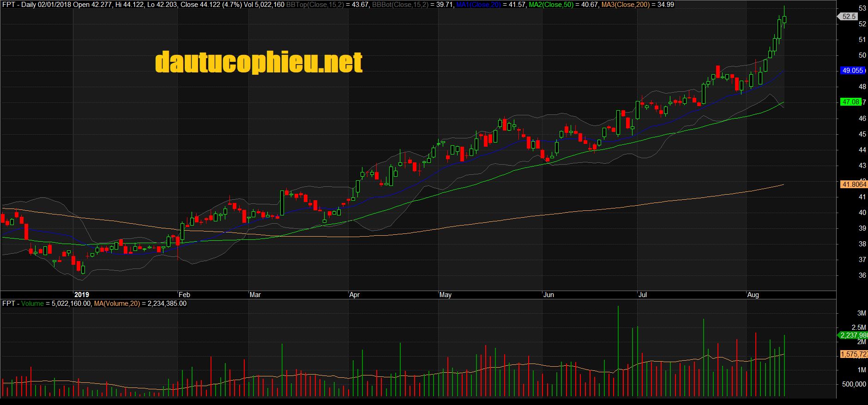Click the dautucophieu.net watermark
Image resolution: width=868 pixels, height=405 pixels.
pos(259,62)
